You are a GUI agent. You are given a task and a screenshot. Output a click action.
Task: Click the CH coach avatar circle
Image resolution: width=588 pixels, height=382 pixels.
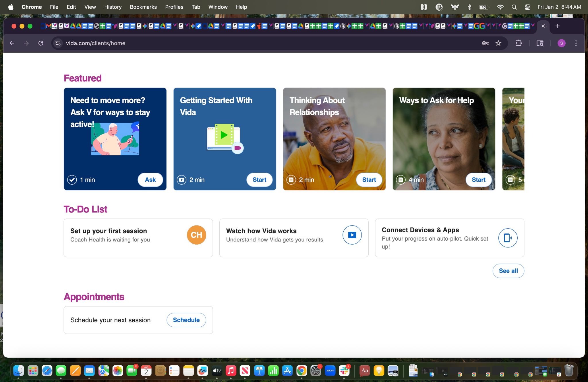[196, 235]
